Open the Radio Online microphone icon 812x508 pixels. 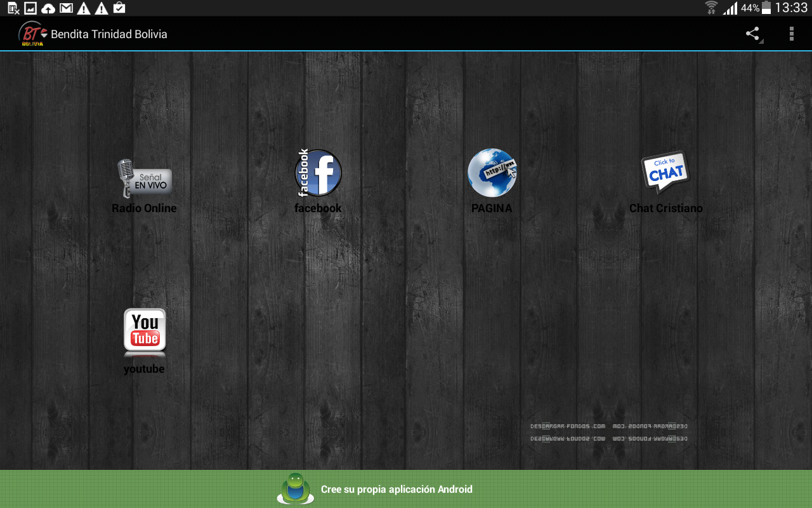[x=144, y=178]
